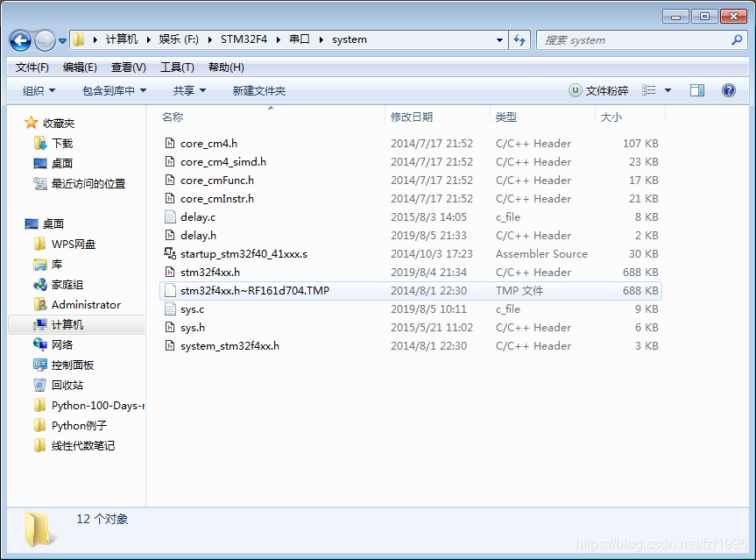The image size is (756, 560).
Task: Select the core_cm4_simd.h file icon
Action: (x=170, y=161)
